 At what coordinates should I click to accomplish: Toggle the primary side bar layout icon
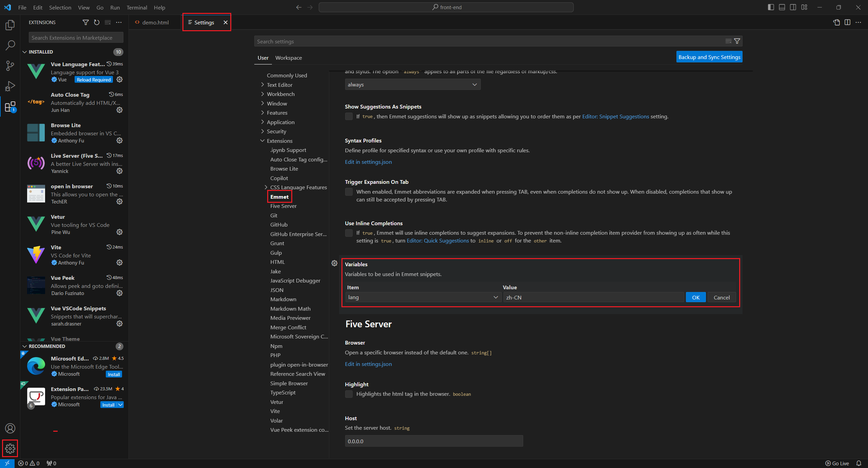[771, 7]
